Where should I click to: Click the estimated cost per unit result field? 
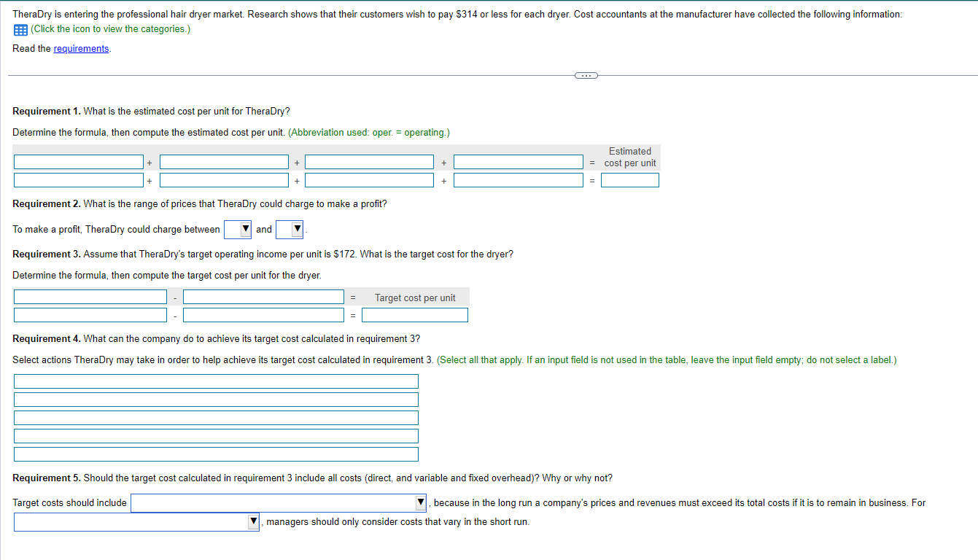630,180
